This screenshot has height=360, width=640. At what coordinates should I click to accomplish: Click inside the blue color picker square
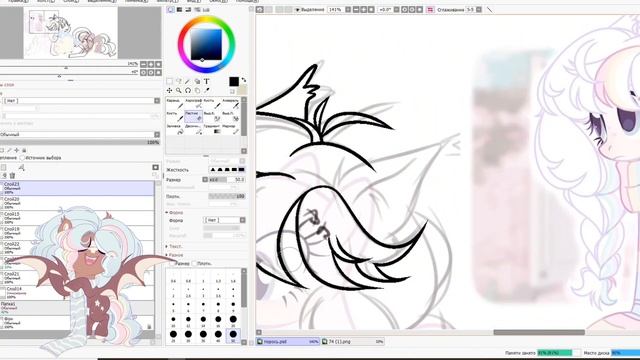tap(206, 44)
